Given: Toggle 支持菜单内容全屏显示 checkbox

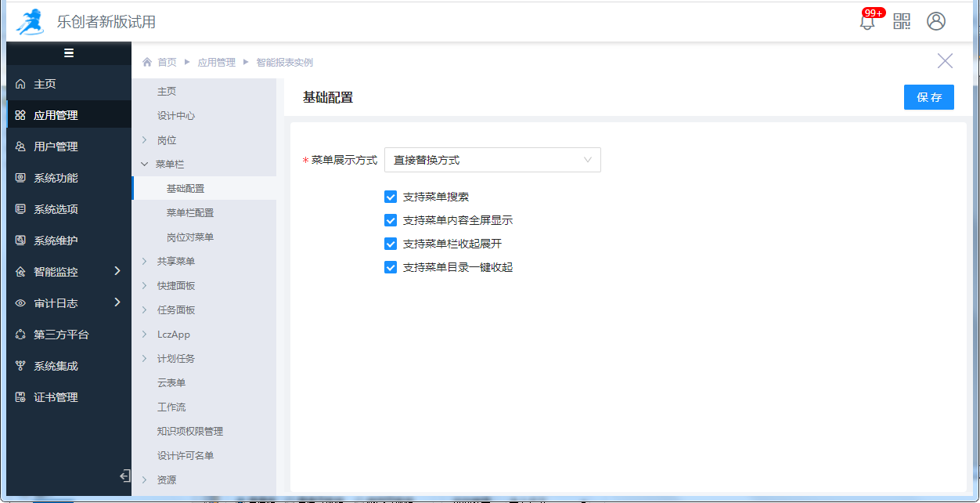Looking at the screenshot, I should [x=391, y=220].
